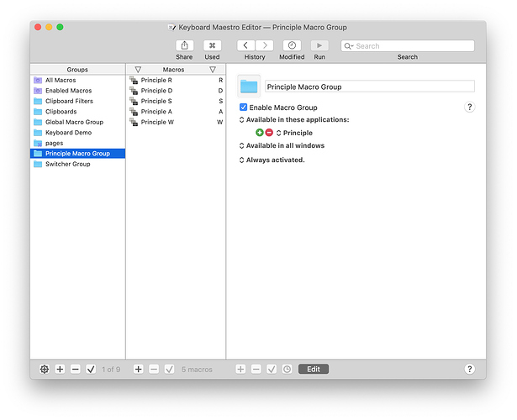Add action with plus in detail bar
This screenshot has height=420, width=517.
[x=240, y=370]
